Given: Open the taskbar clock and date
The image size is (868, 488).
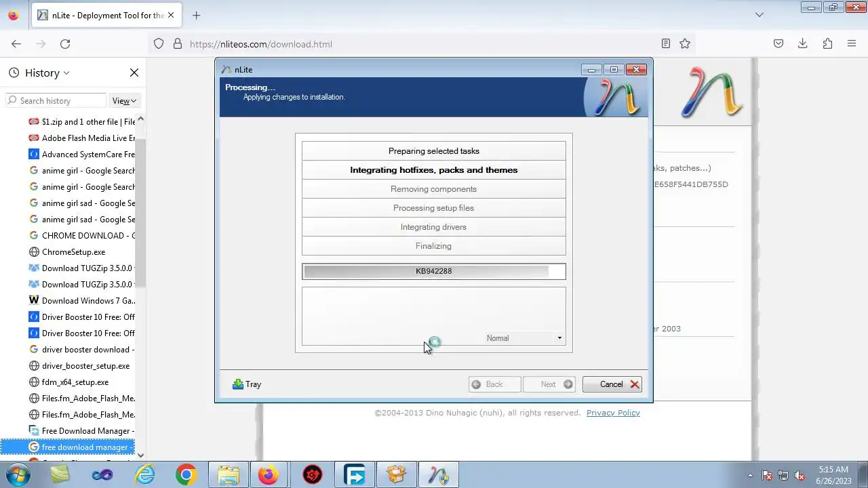Looking at the screenshot, I should pos(833,475).
